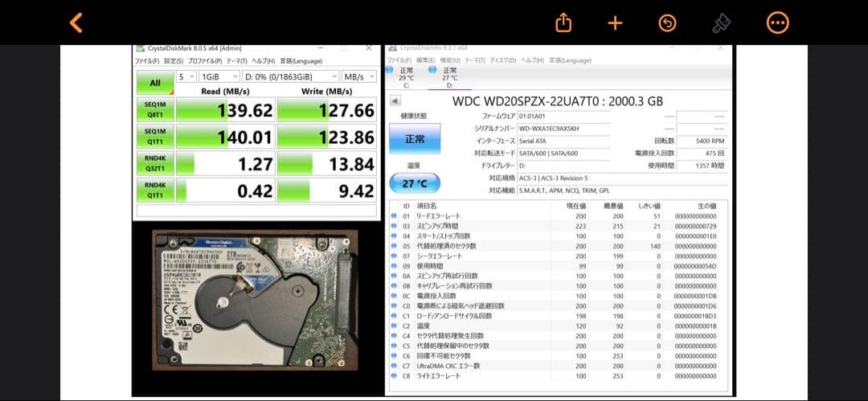
Task: Click transfer mode field SATA/600 | SATA/600
Action: tap(563, 153)
